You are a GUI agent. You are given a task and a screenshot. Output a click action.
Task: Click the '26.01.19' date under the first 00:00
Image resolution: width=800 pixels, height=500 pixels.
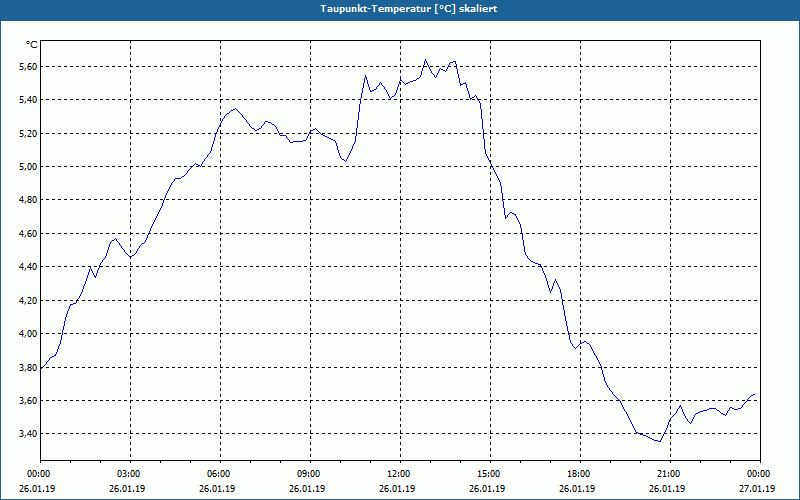coord(37,488)
